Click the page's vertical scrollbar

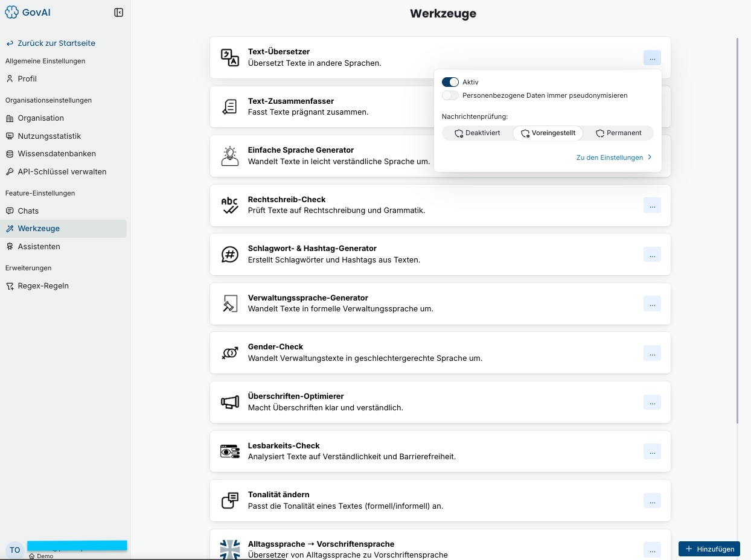[x=738, y=229]
